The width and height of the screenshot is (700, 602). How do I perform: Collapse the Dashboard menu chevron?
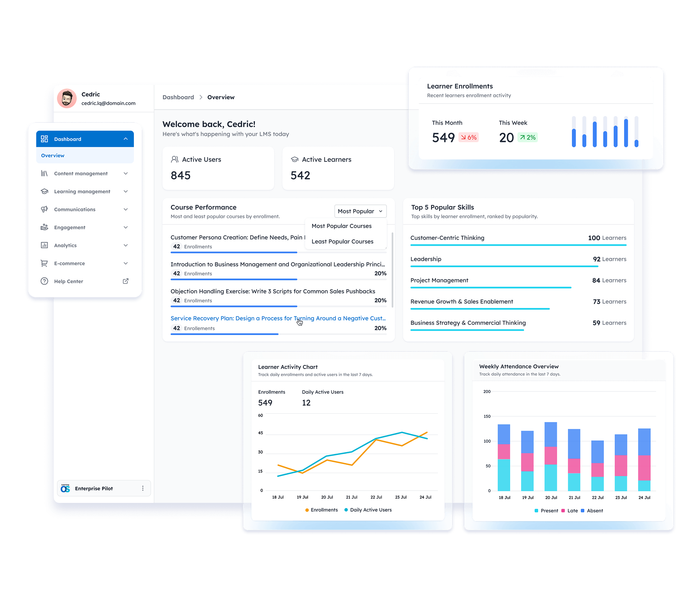click(126, 139)
